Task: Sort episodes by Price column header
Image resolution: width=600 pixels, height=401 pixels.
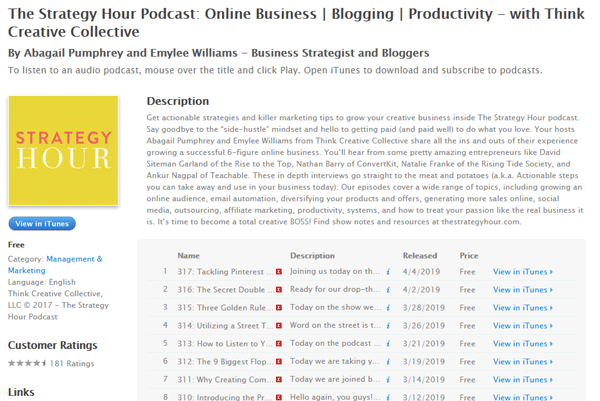Action: coord(469,256)
